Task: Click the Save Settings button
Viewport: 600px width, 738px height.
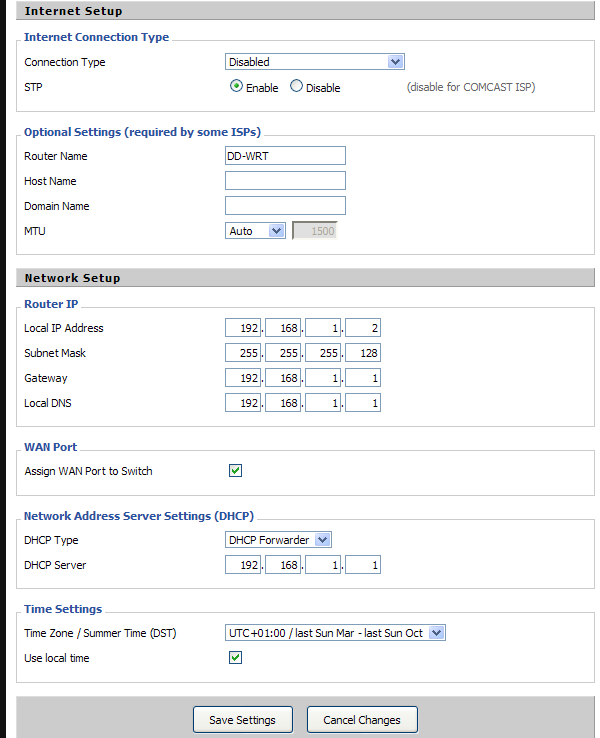Action: click(243, 720)
